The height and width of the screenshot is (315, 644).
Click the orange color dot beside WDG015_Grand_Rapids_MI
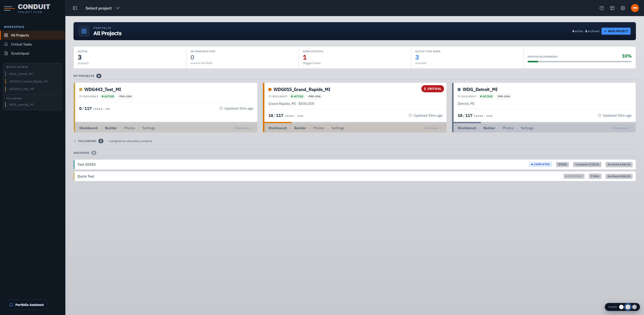pyautogui.click(x=270, y=89)
